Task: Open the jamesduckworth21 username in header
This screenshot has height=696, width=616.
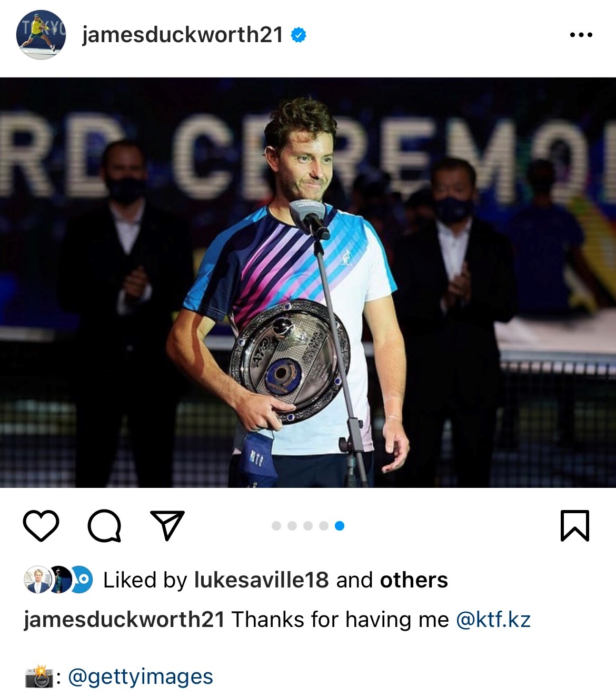Action: tap(183, 35)
